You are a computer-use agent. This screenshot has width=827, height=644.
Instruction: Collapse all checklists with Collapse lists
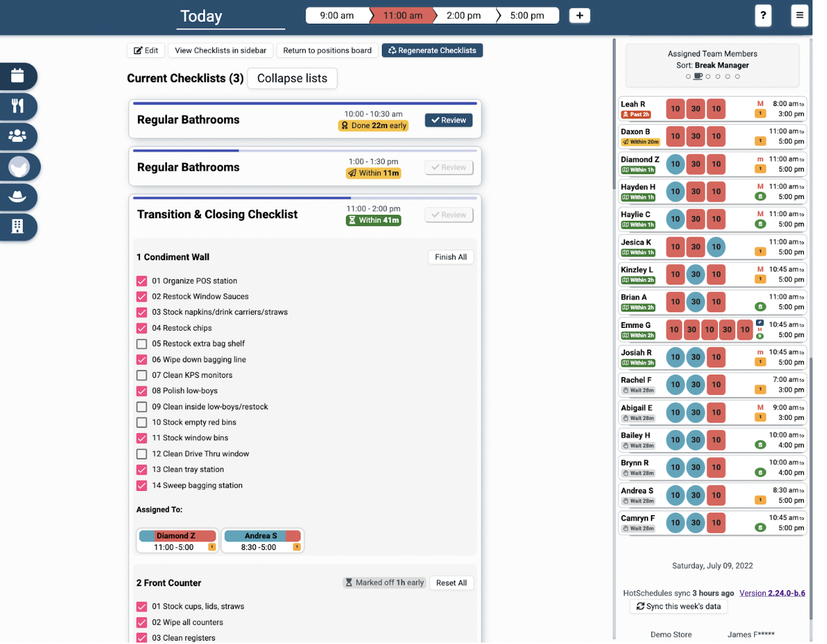[x=292, y=78]
